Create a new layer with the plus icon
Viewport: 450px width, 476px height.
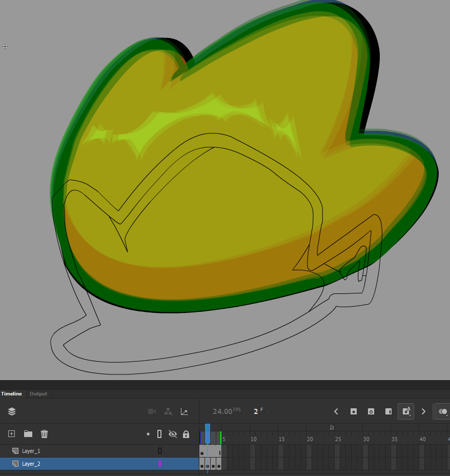[11, 433]
